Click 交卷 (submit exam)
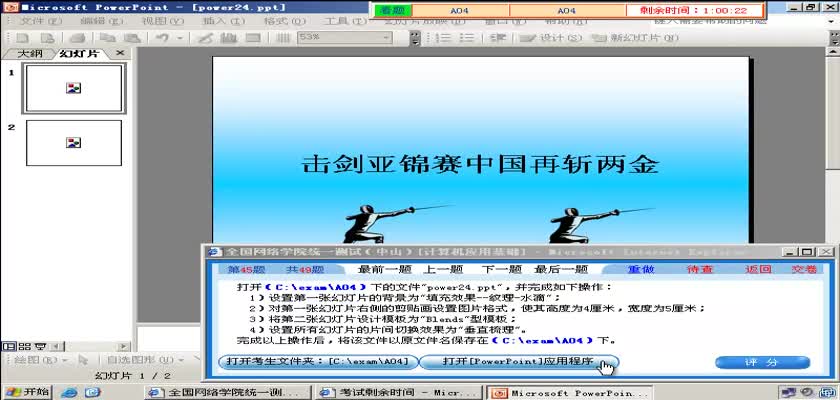 (x=804, y=269)
